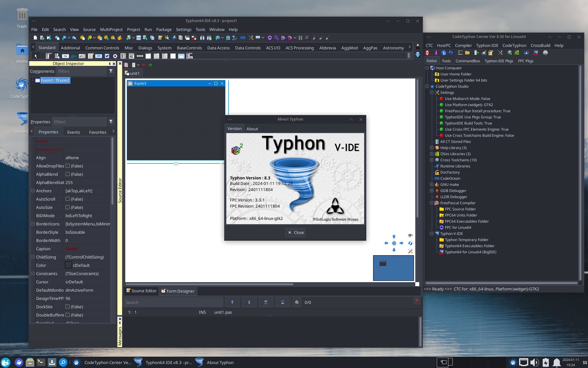The image size is (588, 368).
Task: Toggle the DoubleBuffered checkbox
Action: (67, 315)
